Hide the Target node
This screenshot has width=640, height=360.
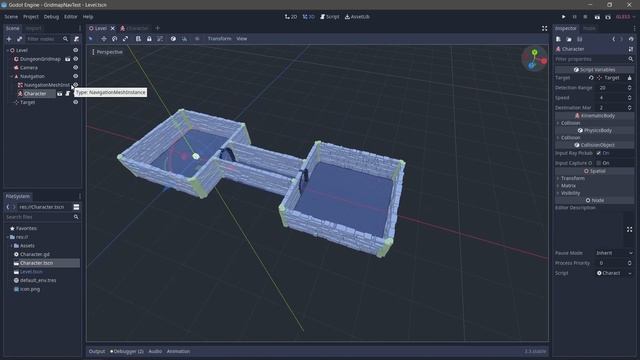[x=76, y=102]
